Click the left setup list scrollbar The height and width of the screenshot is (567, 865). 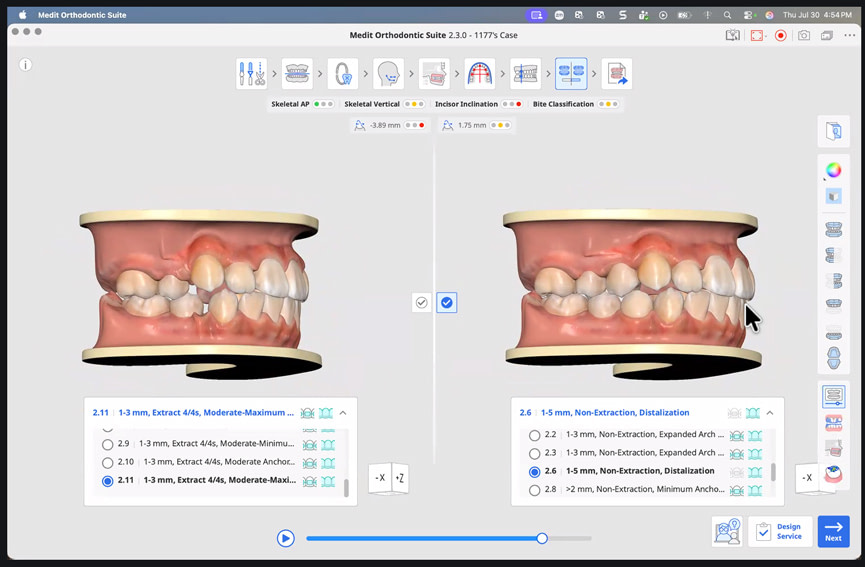point(346,489)
